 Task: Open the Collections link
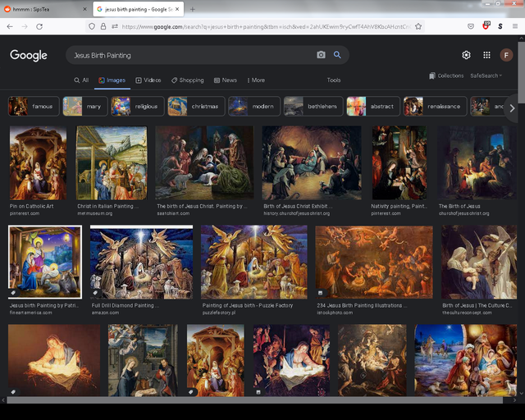(x=446, y=75)
